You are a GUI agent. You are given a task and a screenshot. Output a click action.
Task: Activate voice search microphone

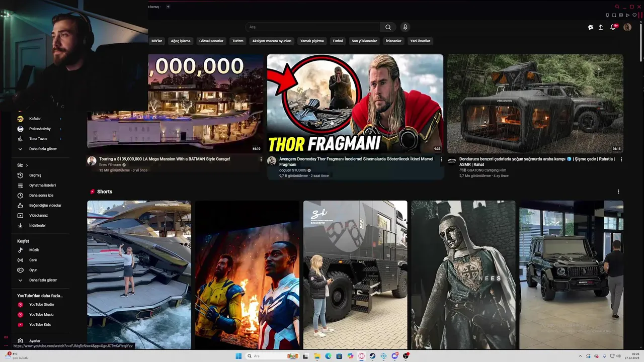point(405,27)
